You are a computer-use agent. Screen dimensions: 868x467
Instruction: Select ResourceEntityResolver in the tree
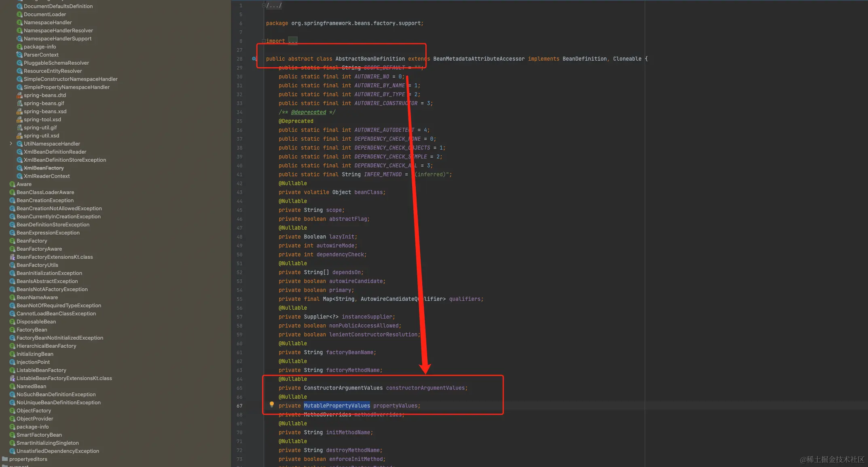53,71
